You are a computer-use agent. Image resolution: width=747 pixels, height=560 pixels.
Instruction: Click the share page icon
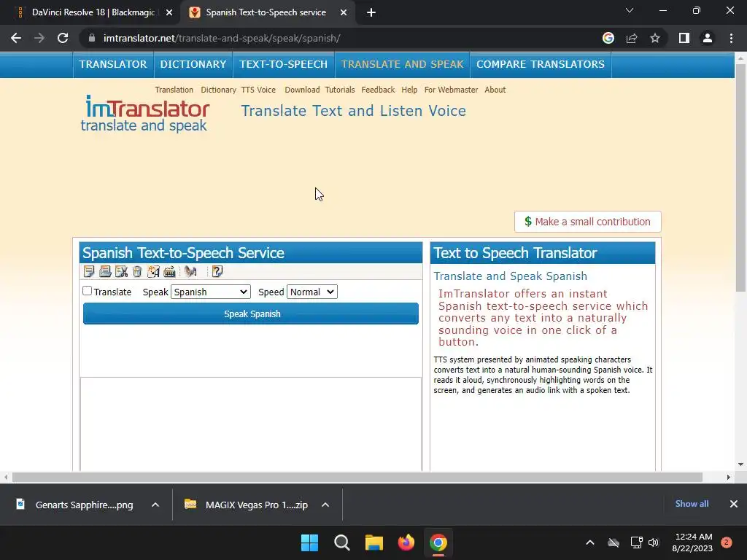(x=632, y=38)
